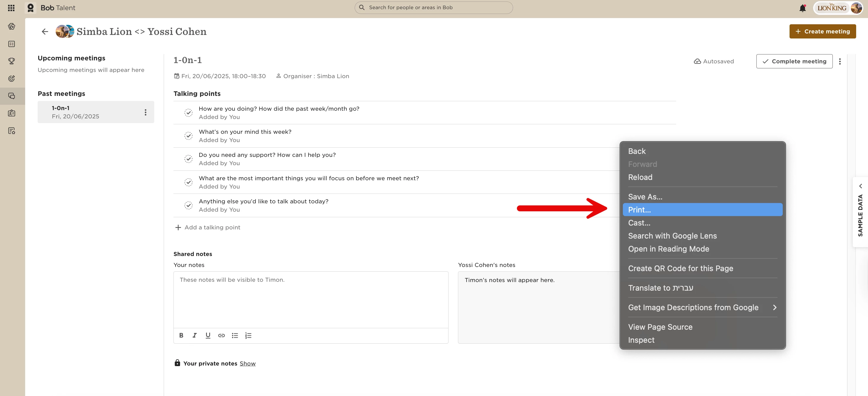Screen dimensions: 868x396
Task: Check off 'most important things' talking point
Action: [188, 182]
